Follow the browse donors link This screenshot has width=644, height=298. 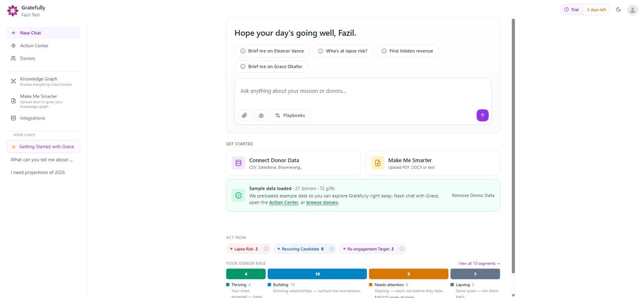coord(322,202)
